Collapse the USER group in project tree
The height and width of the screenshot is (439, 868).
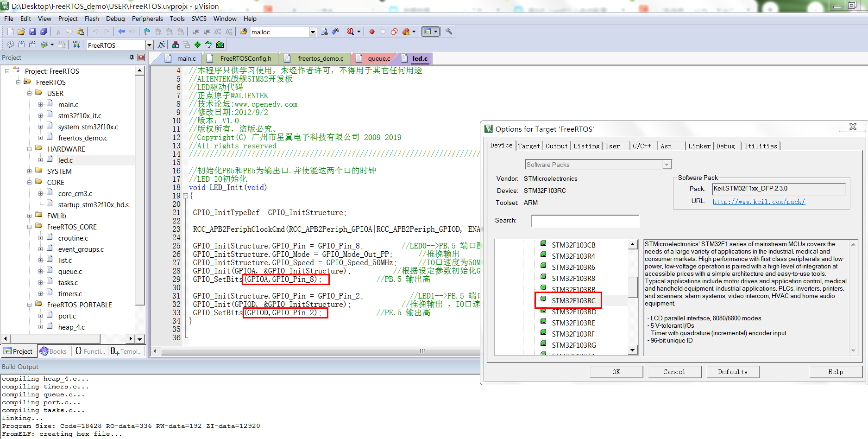click(x=30, y=93)
